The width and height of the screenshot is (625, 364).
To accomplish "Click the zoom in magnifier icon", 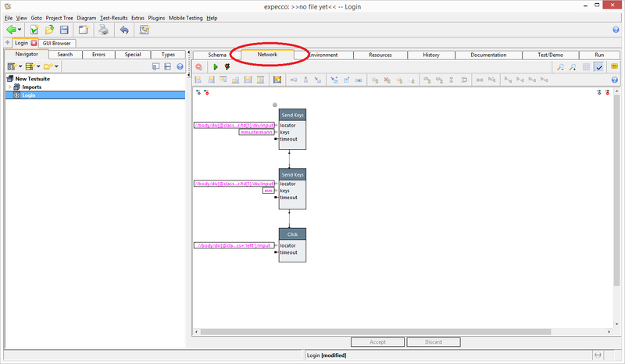I will point(560,68).
